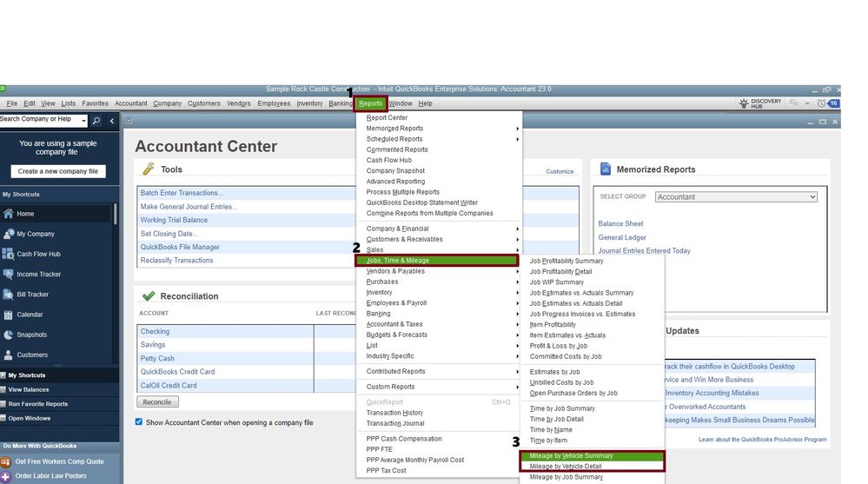
Task: Click the Search Company or Help field
Action: [x=39, y=120]
